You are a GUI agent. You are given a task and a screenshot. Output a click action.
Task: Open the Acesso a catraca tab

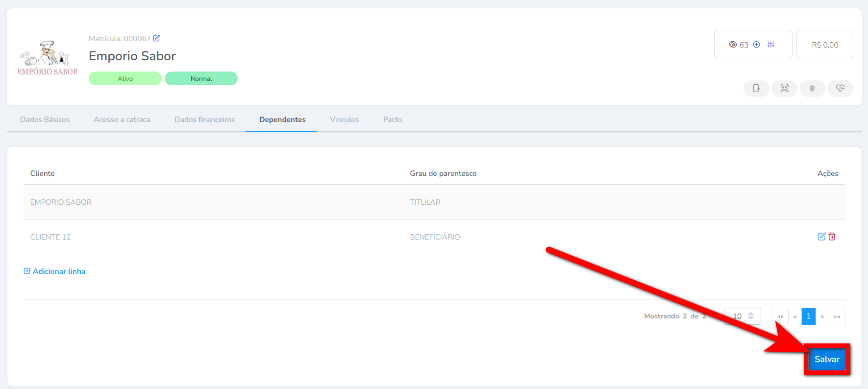122,120
